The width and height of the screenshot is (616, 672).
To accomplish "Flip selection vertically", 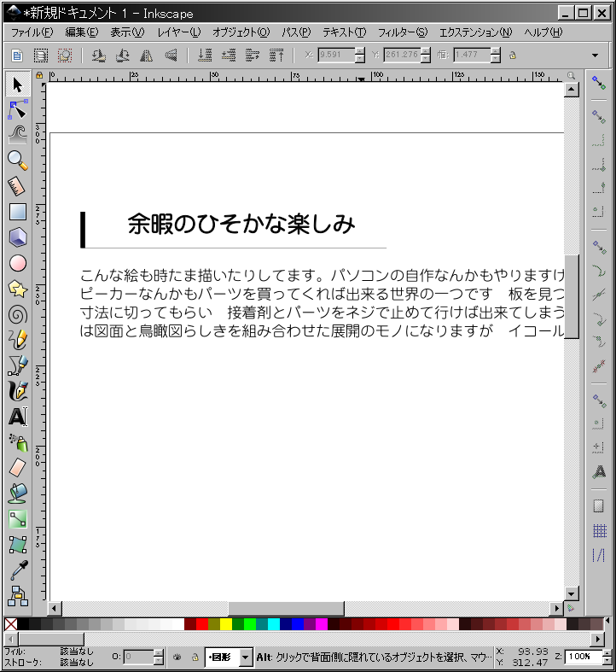I will pos(171,56).
